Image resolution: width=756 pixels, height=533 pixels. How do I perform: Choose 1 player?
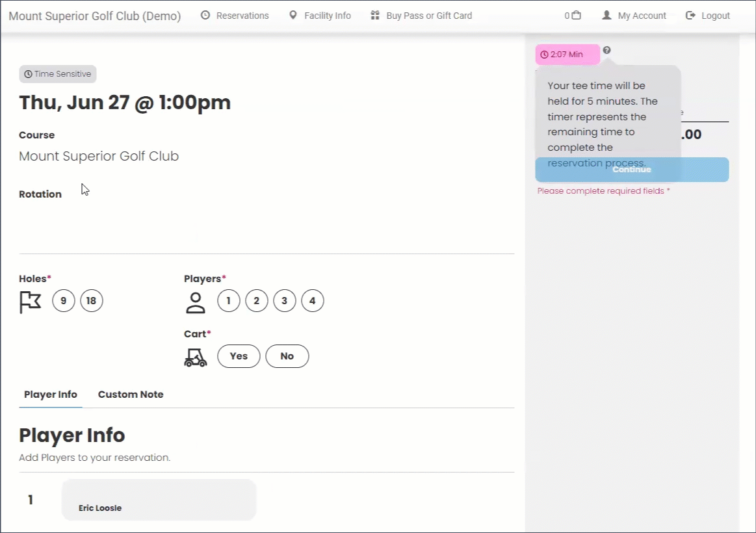[x=229, y=301]
